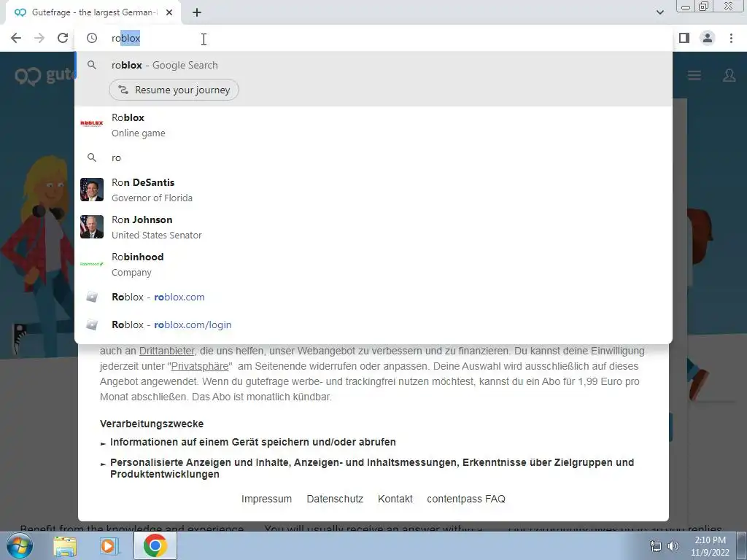747x560 pixels.
Task: Open the roblox.com URL suggestion
Action: (x=373, y=297)
